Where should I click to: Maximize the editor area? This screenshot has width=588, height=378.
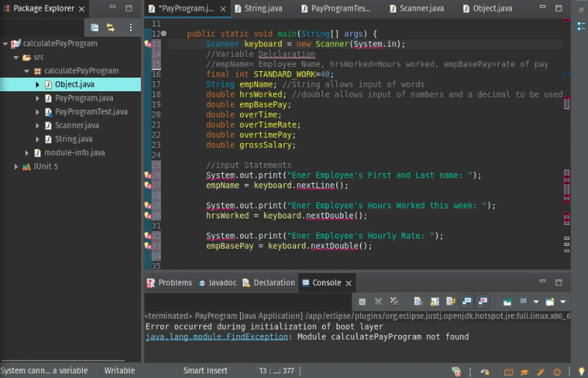tap(559, 8)
